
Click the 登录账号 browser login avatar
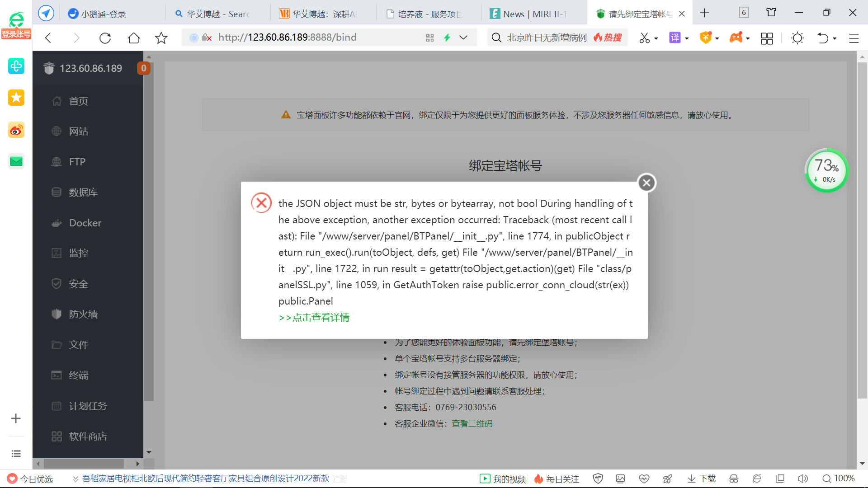16,25
